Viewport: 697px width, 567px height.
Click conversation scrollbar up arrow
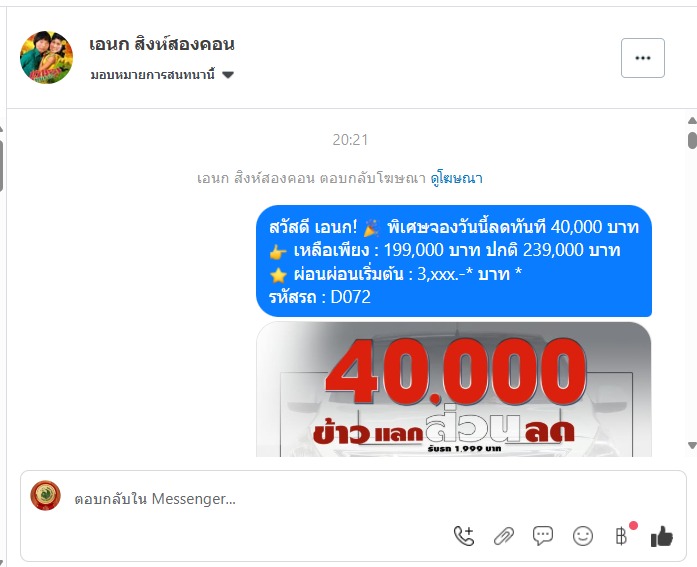[692, 120]
